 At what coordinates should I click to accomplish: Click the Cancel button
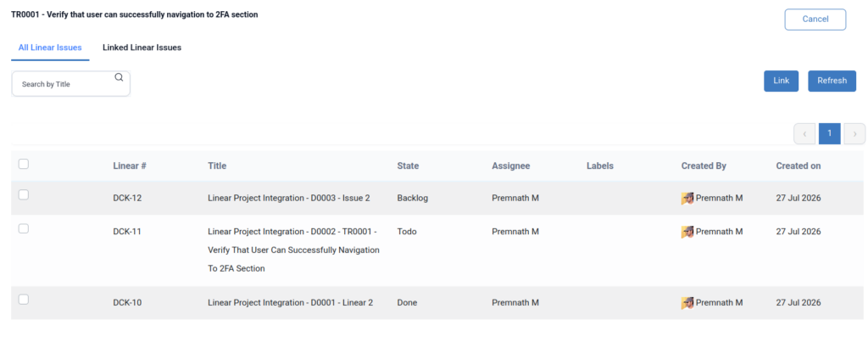click(815, 19)
